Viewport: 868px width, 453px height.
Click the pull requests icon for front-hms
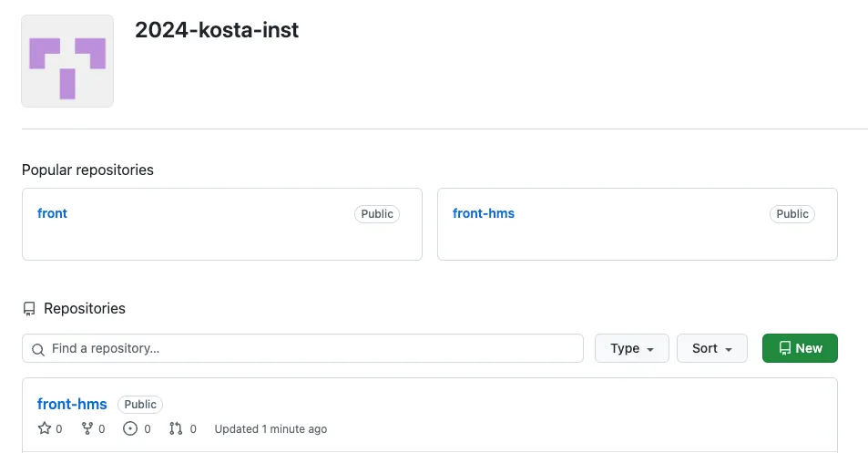pos(177,428)
